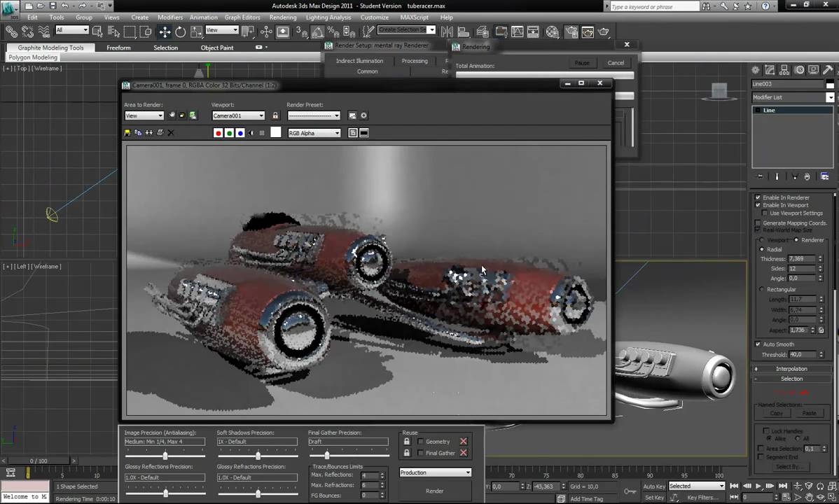
Task: Open the RGB Alpha channel dropdown
Action: pos(314,133)
